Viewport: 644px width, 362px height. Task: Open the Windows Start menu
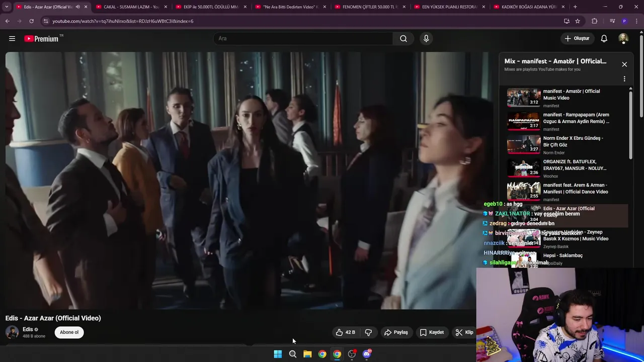278,354
